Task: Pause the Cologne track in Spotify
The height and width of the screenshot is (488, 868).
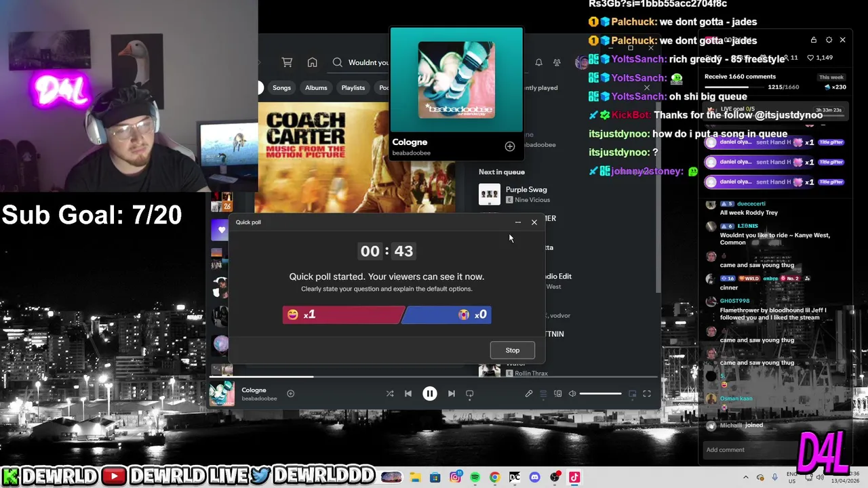Action: pyautogui.click(x=430, y=393)
